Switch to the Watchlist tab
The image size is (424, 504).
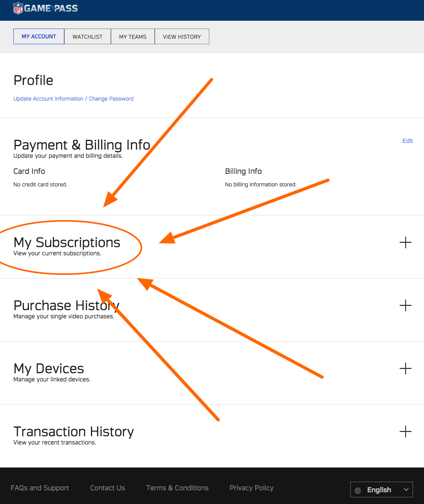[x=87, y=36]
